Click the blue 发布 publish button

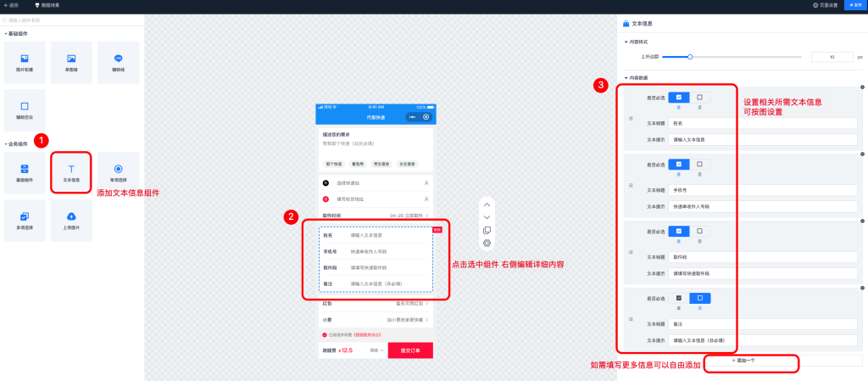click(x=854, y=5)
